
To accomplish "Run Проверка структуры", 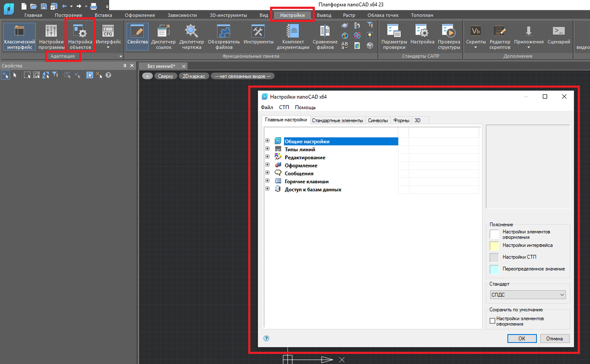I will (449, 37).
